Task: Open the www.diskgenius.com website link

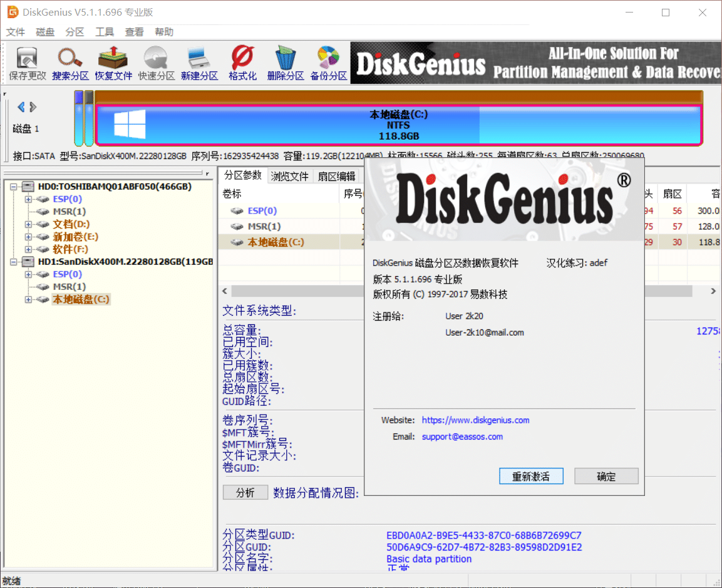Action: coord(476,420)
